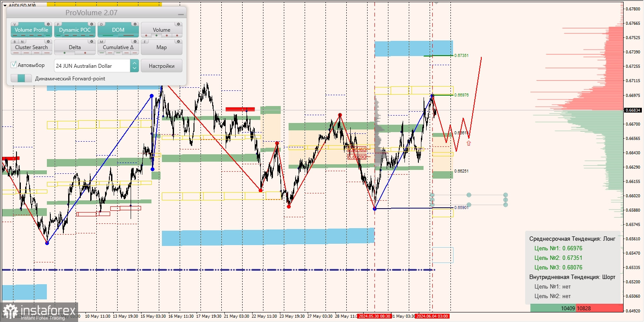Click the 22 May 11:30 time axis label
Viewport: 644px width, 322px height.
[x=264, y=316]
